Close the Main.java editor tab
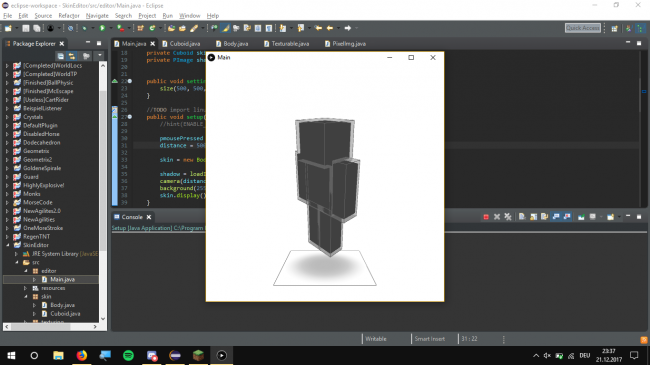The image size is (650, 365). click(153, 44)
